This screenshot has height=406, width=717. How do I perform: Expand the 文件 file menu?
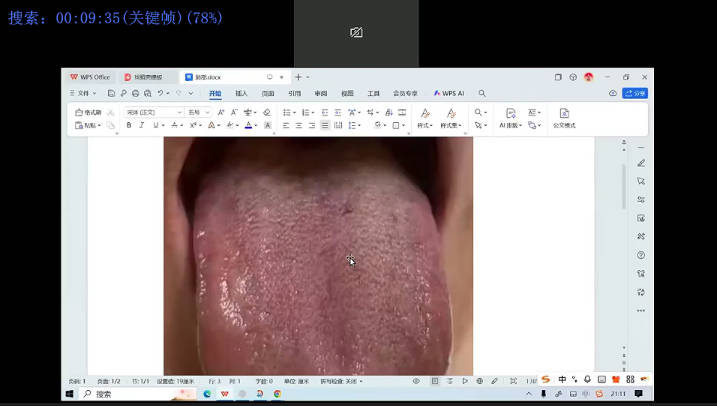coord(82,93)
